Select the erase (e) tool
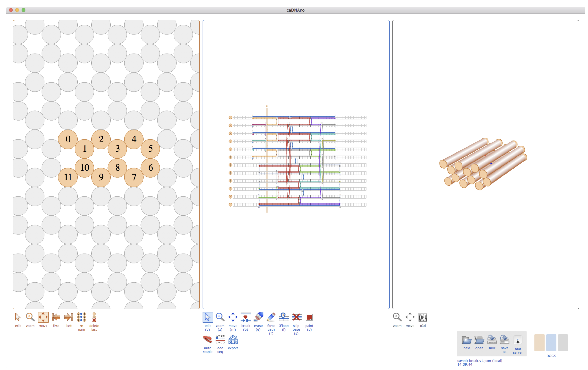Screen dimensions: 588x370 [x=258, y=317]
